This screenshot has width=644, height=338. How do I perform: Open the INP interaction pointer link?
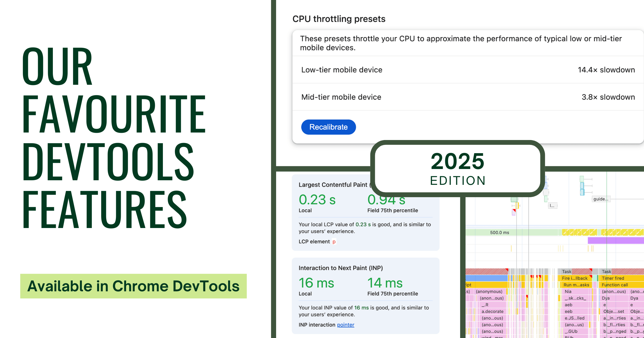click(x=346, y=325)
